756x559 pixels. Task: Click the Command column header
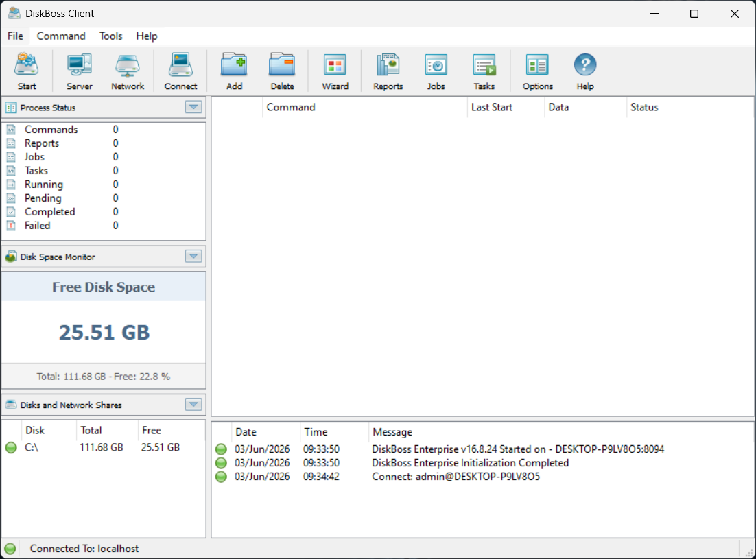coord(364,108)
